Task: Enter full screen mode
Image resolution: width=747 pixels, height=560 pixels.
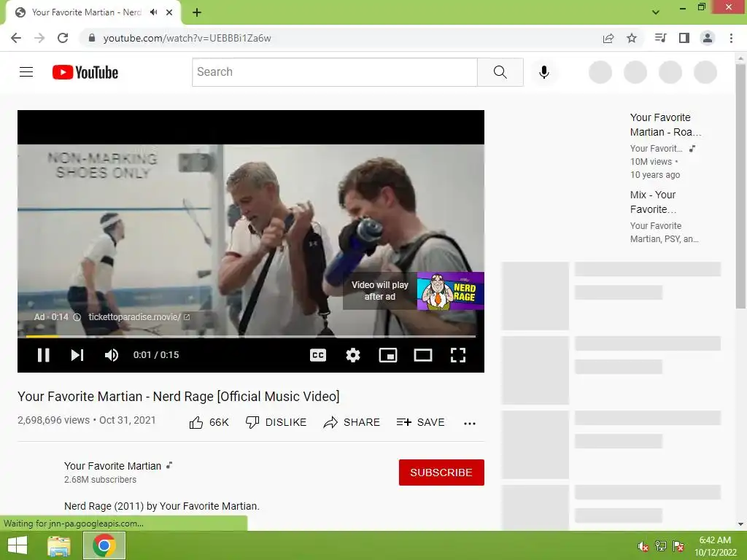Action: point(458,355)
